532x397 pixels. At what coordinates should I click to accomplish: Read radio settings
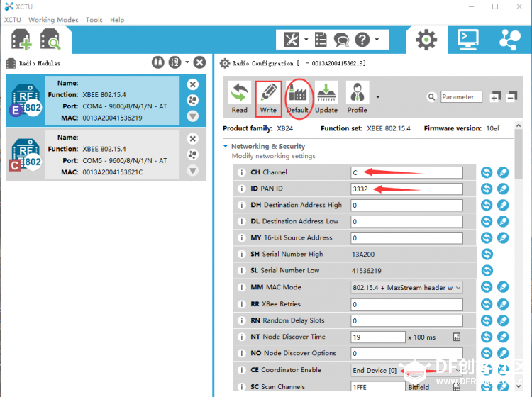(x=239, y=99)
